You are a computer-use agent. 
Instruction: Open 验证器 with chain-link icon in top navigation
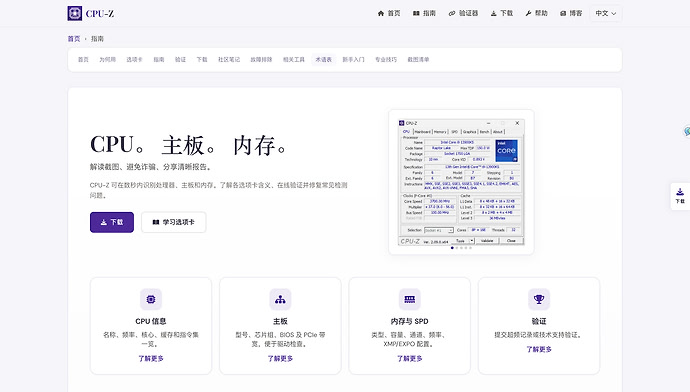pyautogui.click(x=463, y=13)
